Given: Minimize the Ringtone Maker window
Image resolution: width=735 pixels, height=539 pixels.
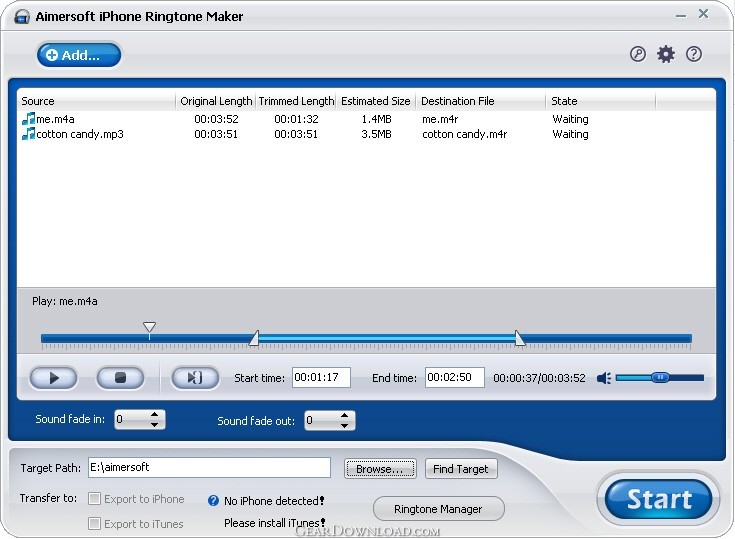Looking at the screenshot, I should (681, 15).
